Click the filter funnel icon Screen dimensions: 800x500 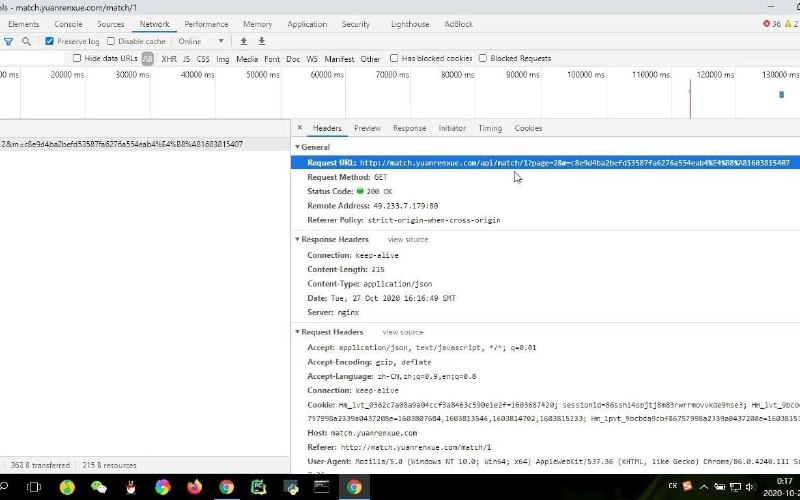tap(8, 41)
